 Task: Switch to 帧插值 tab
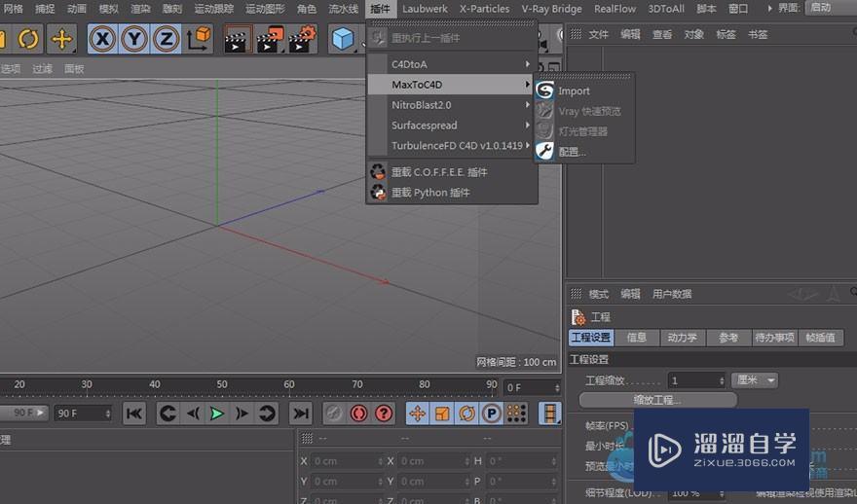(820, 338)
